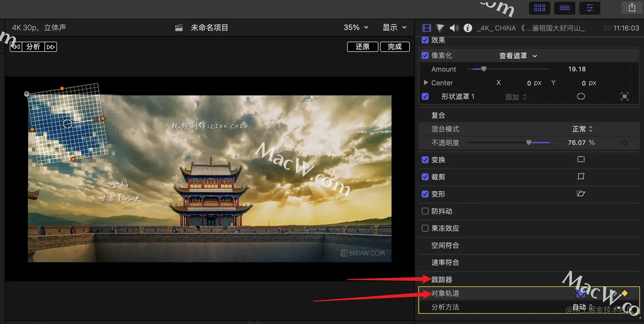Open the video inspector filmstrip icon
Screen dimensions: 644x324
(x=427, y=28)
